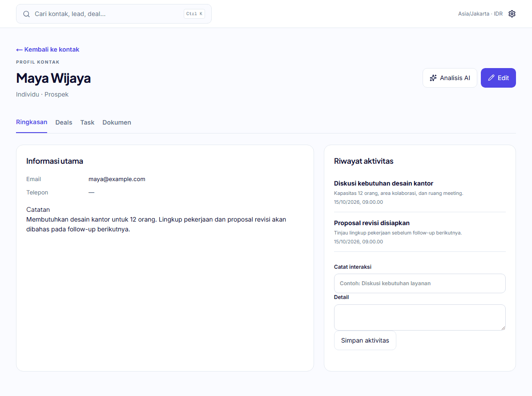The width and height of the screenshot is (532, 396).
Task: Click the email maya@example.com
Action: click(x=117, y=179)
